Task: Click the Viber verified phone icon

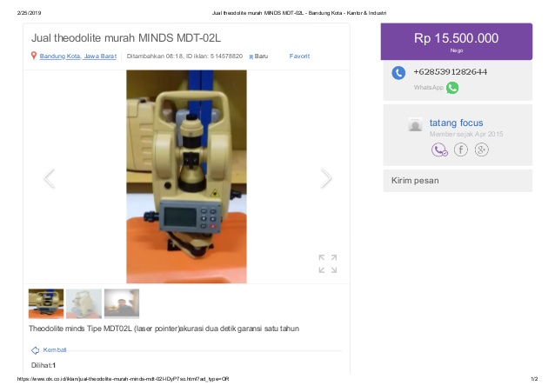Action: click(439, 149)
